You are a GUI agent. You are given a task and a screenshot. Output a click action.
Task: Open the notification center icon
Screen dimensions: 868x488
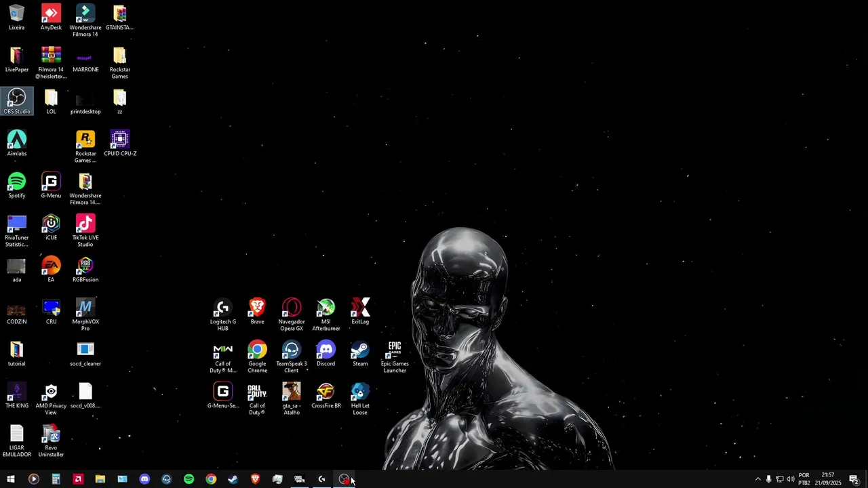[x=854, y=479]
